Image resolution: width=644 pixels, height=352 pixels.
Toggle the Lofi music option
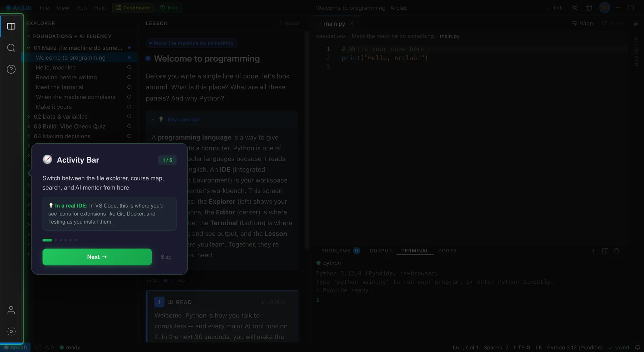click(554, 8)
